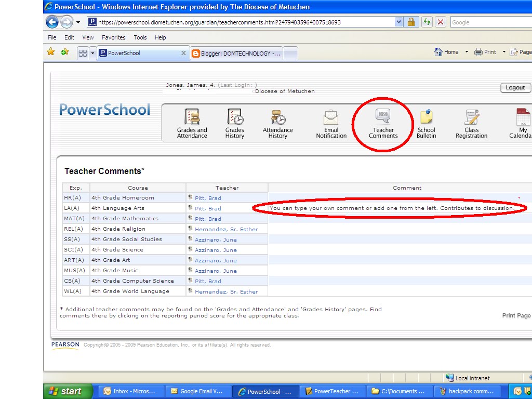Viewport: 532px width, 399px height.
Task: Open the Quick Tabs grid icon
Action: pos(83,54)
